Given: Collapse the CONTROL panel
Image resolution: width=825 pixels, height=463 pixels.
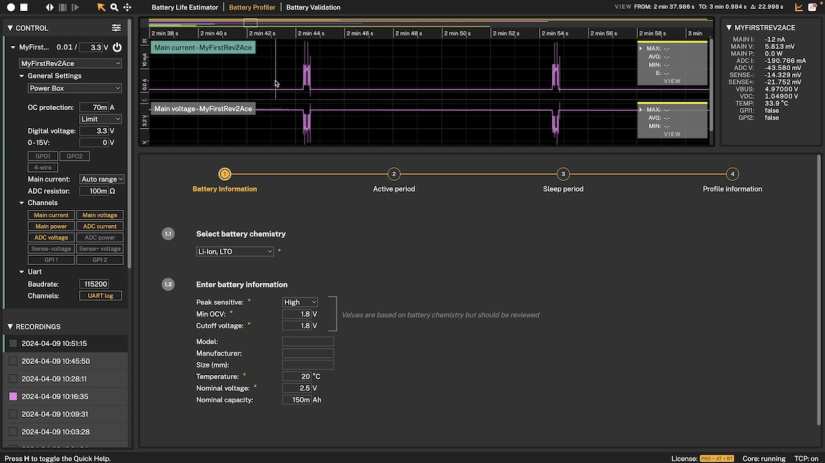Looking at the screenshot, I should click(10, 28).
